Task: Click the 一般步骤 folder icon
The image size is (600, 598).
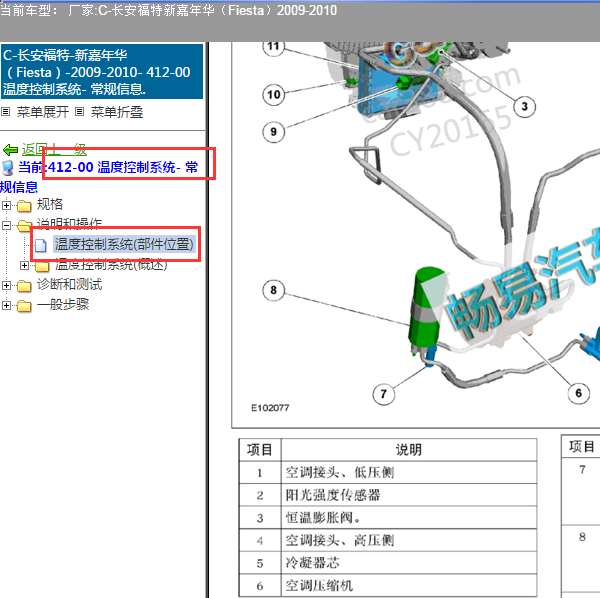Action: pyautogui.click(x=24, y=306)
